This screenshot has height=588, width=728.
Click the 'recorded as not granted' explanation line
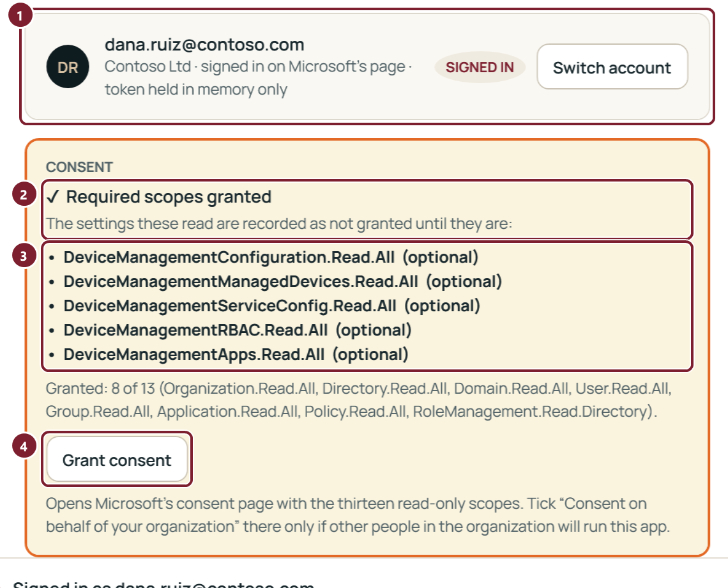tap(279, 224)
